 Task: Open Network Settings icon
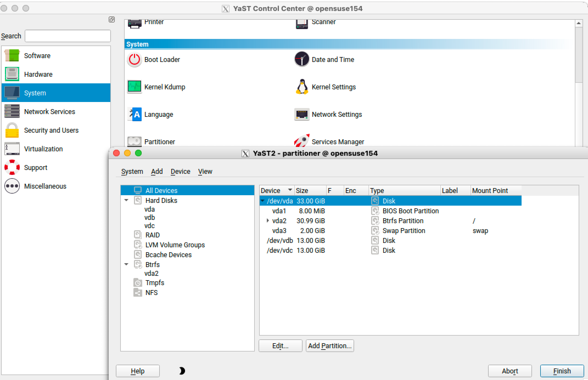click(302, 114)
